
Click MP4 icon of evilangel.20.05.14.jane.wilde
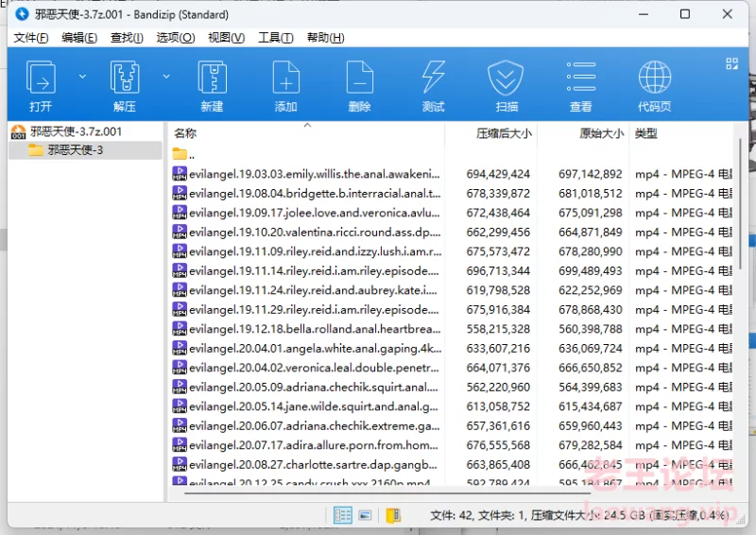coord(180,406)
